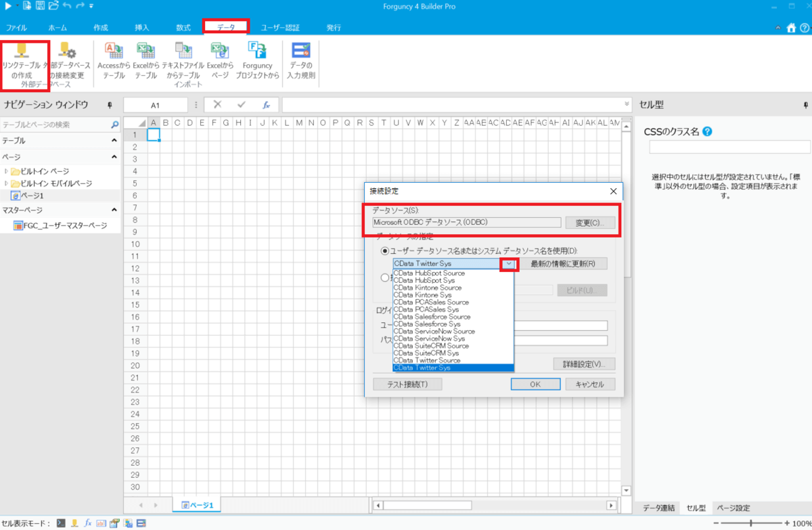This screenshot has height=530, width=812.
Task: Click the zoom-out minus button in the status bar
Action: coord(717,524)
